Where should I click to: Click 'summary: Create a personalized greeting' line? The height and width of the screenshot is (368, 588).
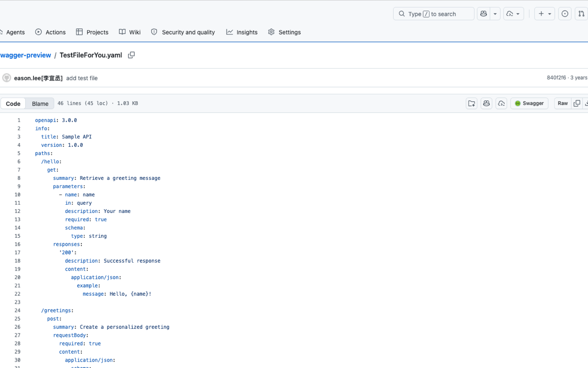[111, 327]
